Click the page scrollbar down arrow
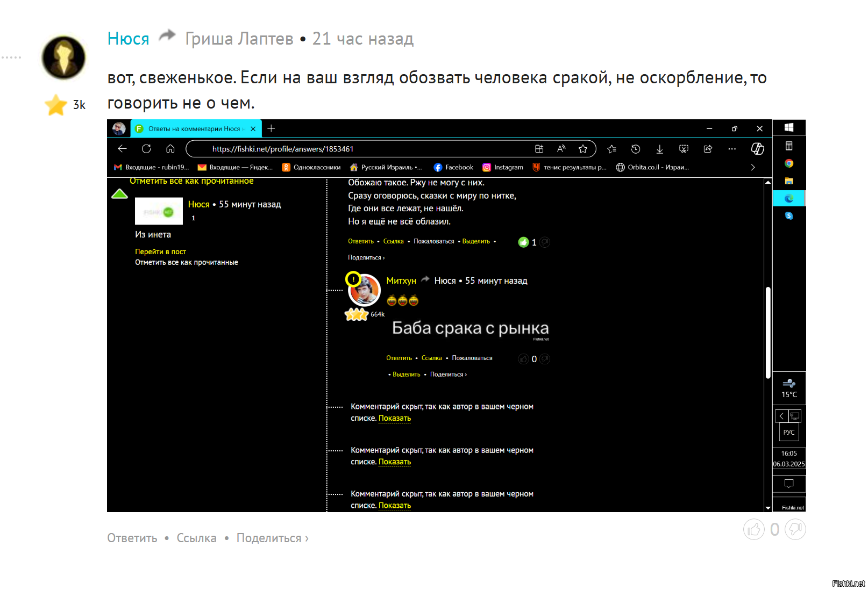The height and width of the screenshot is (590, 868). coord(768,508)
